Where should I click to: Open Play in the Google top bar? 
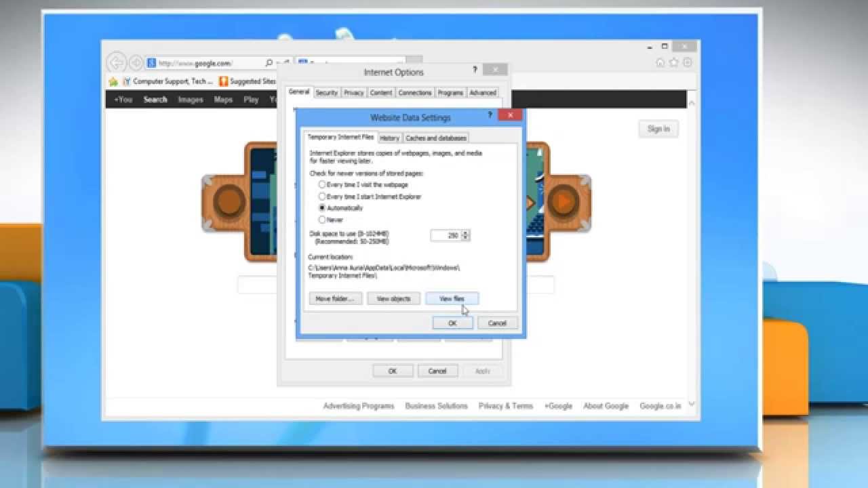251,100
